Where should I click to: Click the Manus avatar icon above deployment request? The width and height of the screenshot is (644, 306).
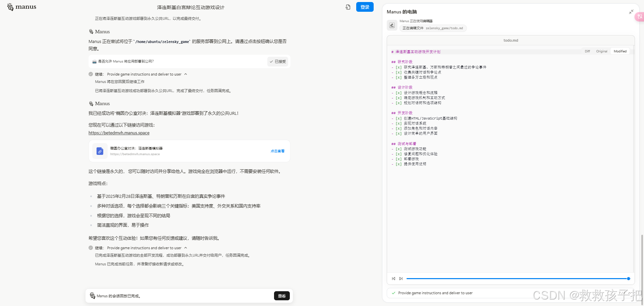tap(91, 32)
